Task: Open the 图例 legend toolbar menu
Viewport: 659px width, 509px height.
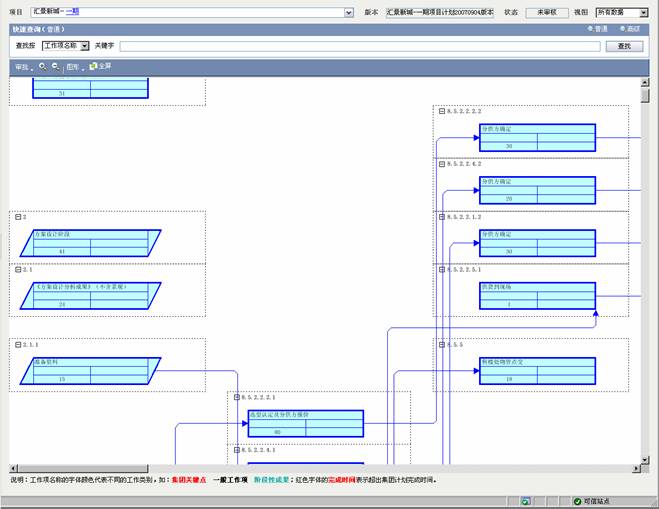Action: 73,67
